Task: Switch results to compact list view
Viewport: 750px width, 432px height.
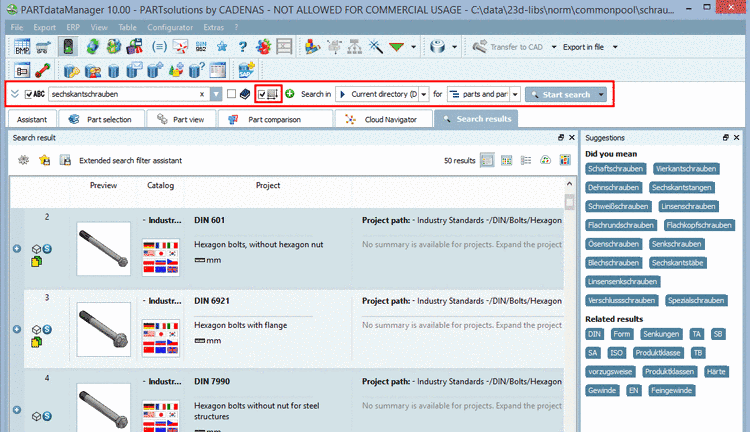Action: [526, 160]
